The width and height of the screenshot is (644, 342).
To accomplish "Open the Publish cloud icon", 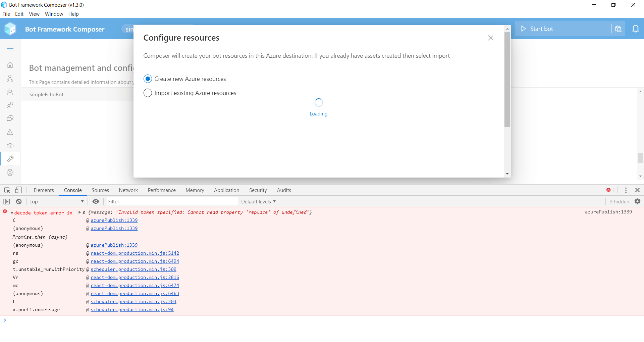I will coord(10,146).
